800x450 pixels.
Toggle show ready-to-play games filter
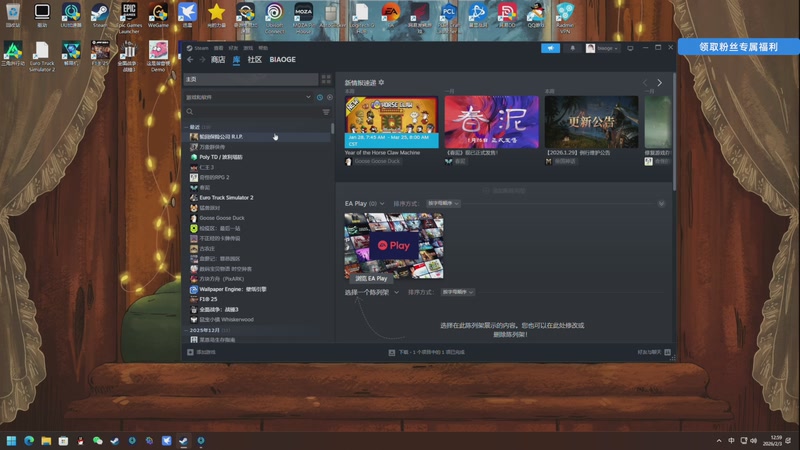[x=330, y=97]
